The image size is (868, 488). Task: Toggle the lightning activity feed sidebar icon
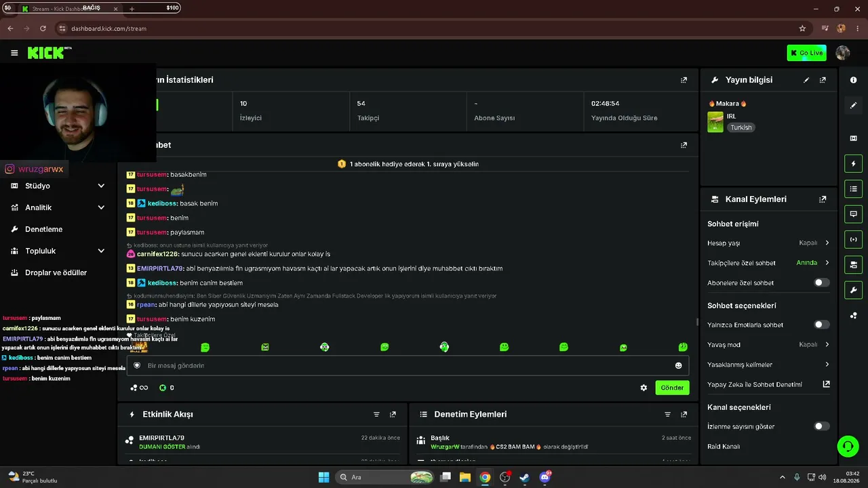coord(853,163)
